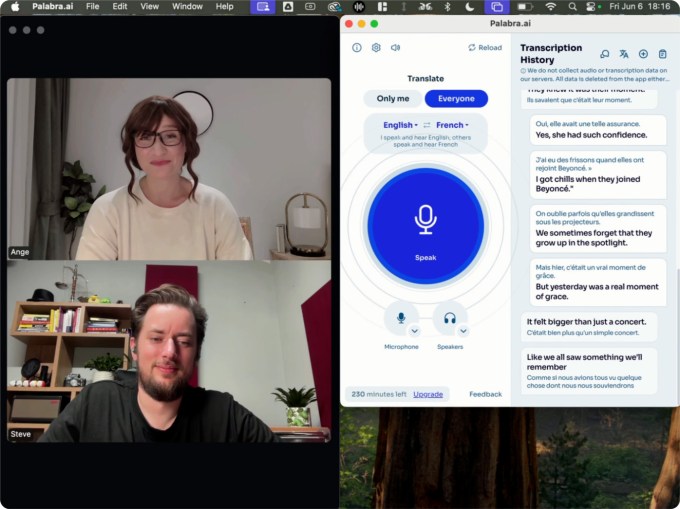680x509 pixels.
Task: Click the 'Yes, she had such confidence.' message
Action: 598,130
